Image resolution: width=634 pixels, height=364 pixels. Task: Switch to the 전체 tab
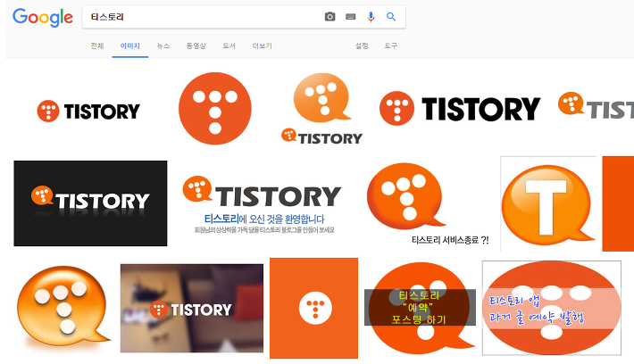pyautogui.click(x=97, y=45)
